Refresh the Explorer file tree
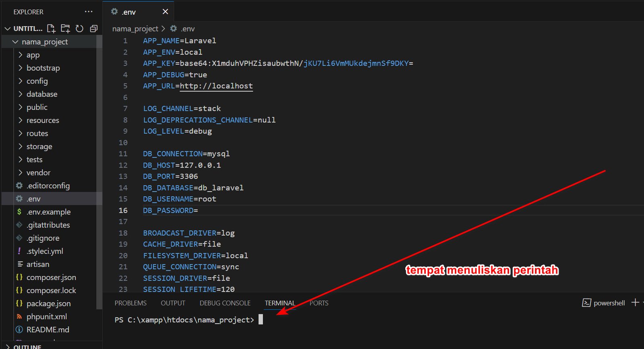The image size is (644, 349). coord(80,29)
